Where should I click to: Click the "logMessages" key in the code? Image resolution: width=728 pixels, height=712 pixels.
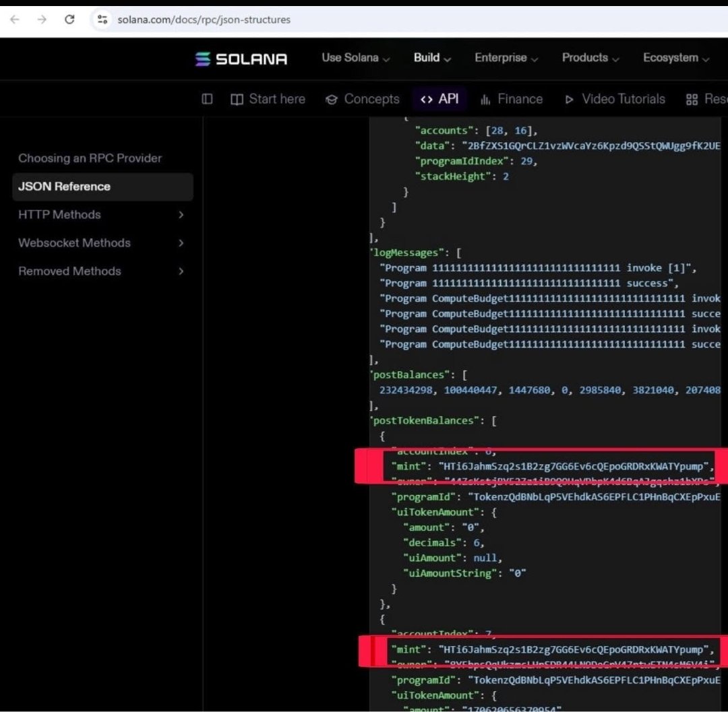point(406,253)
